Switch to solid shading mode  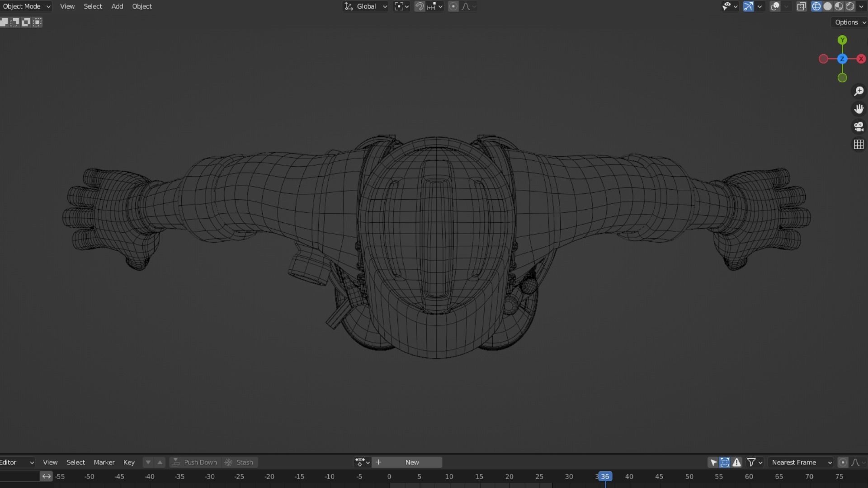(x=828, y=6)
